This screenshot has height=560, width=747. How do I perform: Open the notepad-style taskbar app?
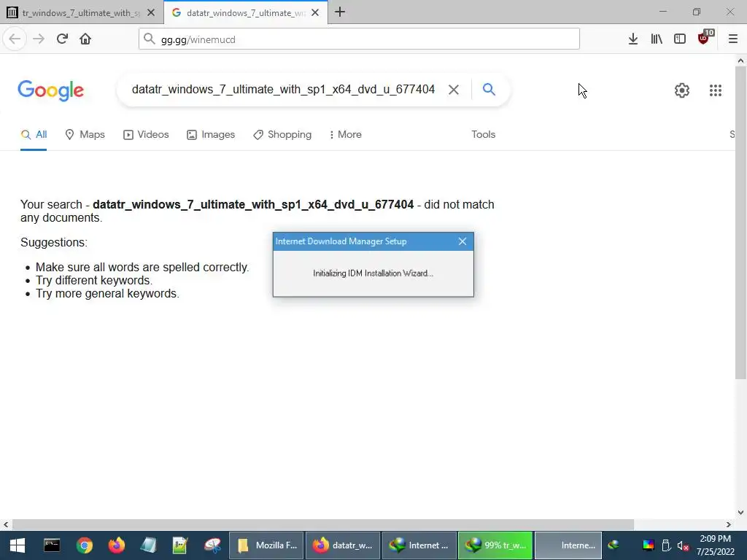click(x=148, y=545)
